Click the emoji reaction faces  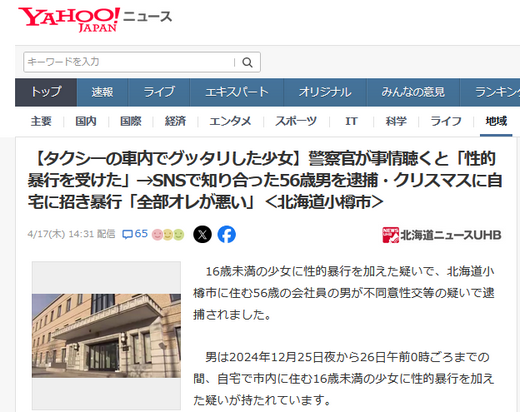168,235
